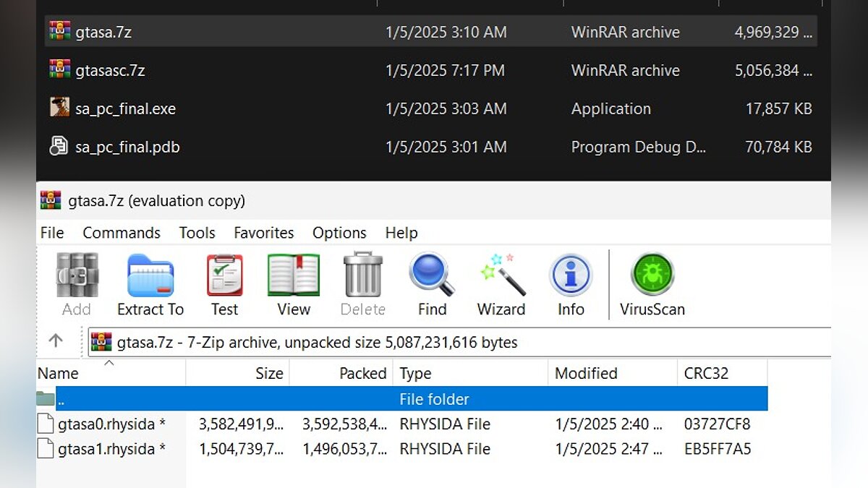Open the File menu
This screenshot has width=868, height=488.
(52, 233)
